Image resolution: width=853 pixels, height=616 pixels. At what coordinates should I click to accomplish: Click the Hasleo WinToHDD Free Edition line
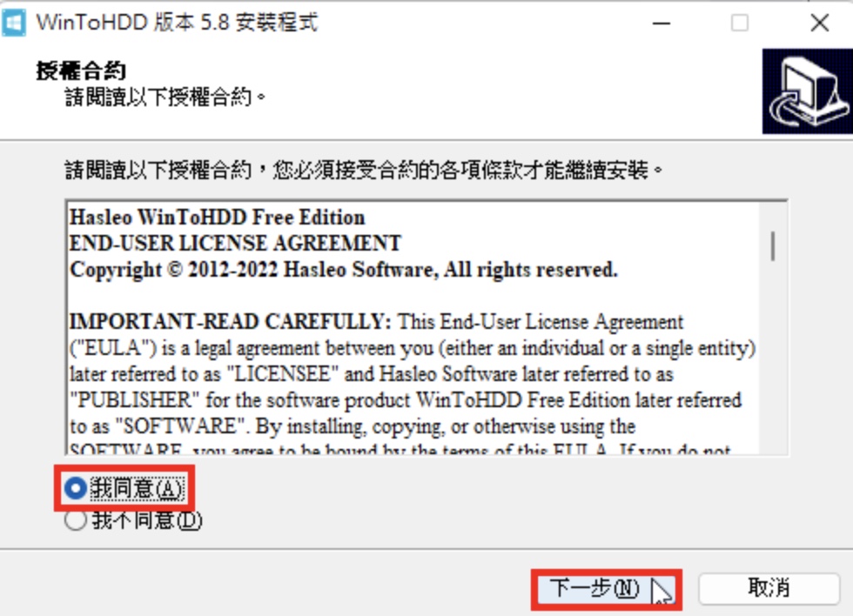(x=217, y=218)
